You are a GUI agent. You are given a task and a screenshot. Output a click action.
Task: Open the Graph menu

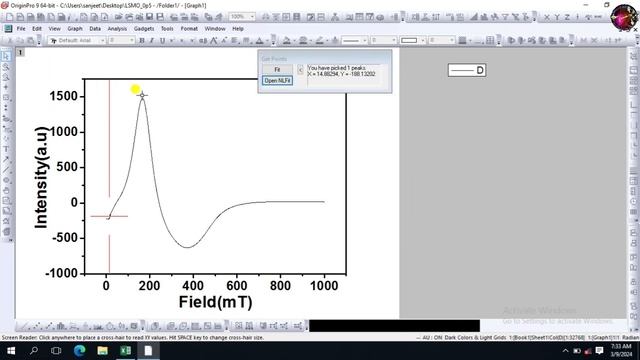point(75,29)
